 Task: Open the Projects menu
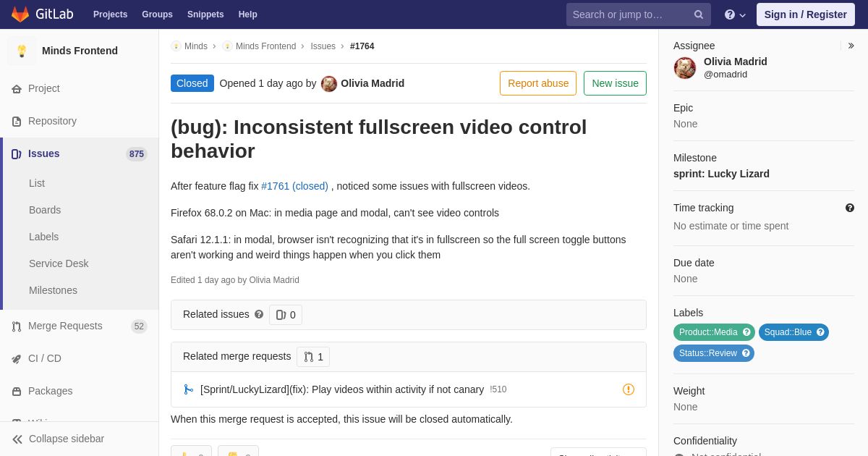click(110, 14)
